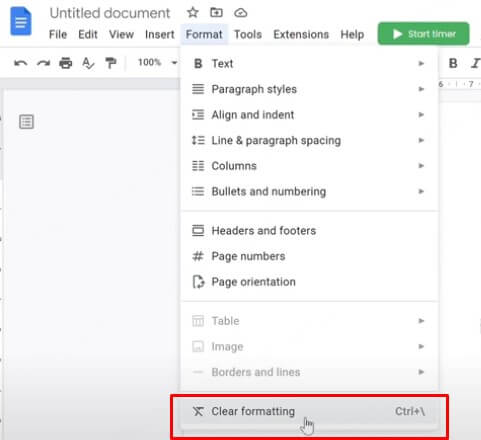
Task: Print the document
Action: pyautogui.click(x=66, y=63)
